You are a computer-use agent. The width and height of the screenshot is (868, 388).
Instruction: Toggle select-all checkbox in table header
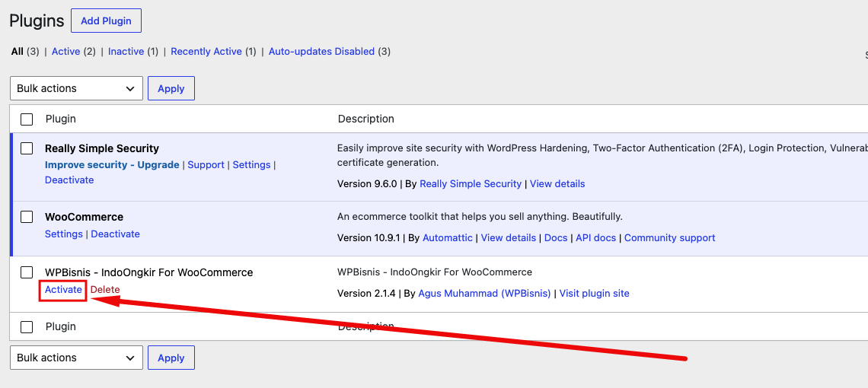(27, 119)
